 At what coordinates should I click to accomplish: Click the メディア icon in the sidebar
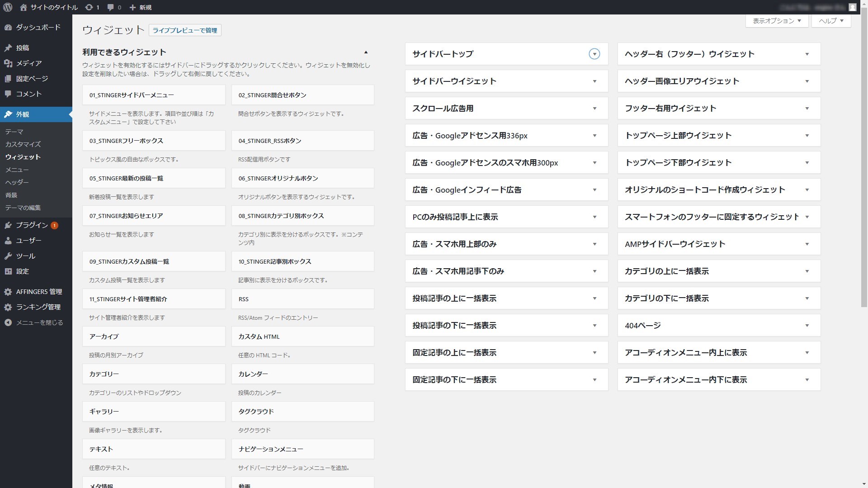(x=8, y=63)
